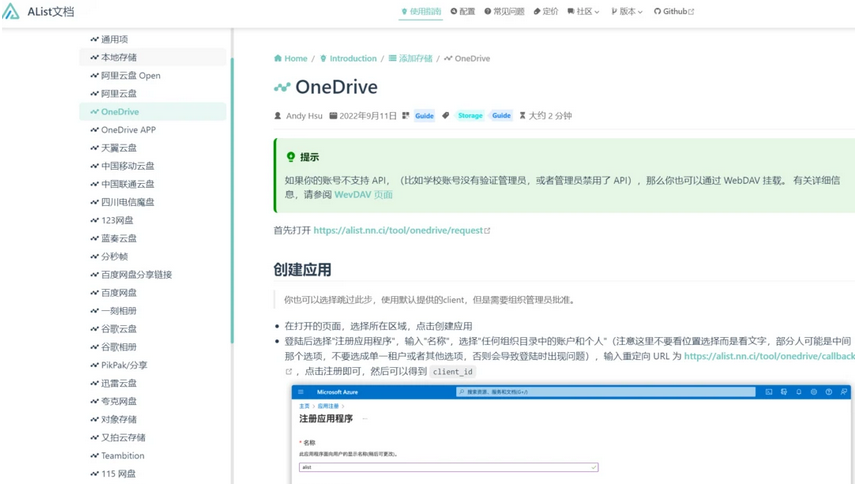Click the AList logo icon

(x=11, y=11)
